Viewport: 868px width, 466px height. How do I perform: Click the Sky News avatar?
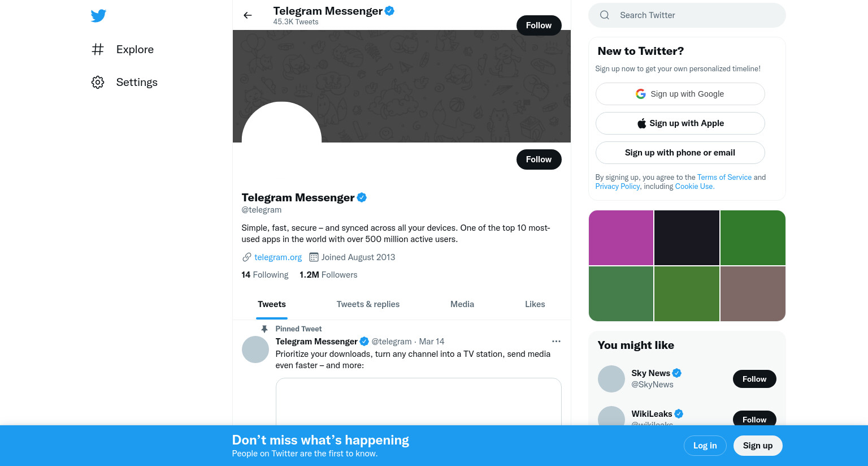(611, 379)
